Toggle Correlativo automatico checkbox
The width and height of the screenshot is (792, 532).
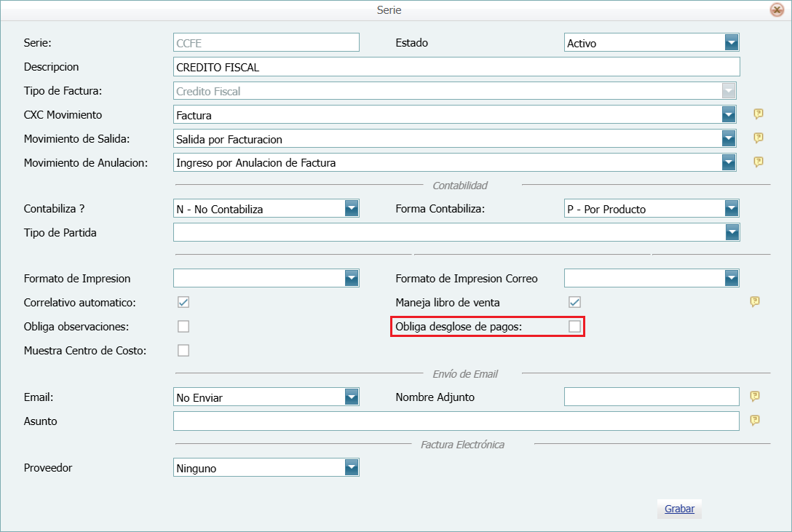[x=183, y=302]
